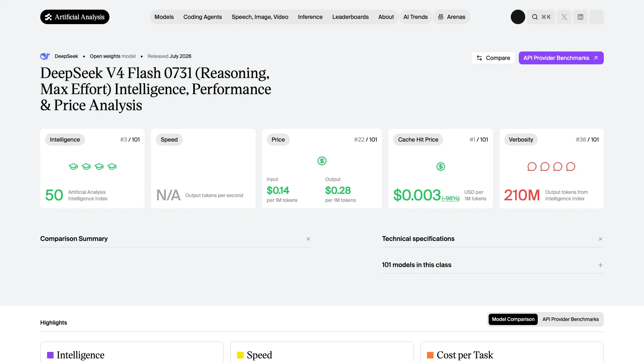Click the $0.28 output price

[338, 190]
